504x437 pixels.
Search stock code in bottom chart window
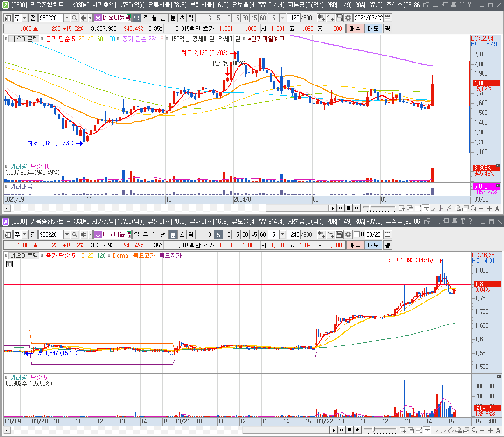point(74,234)
